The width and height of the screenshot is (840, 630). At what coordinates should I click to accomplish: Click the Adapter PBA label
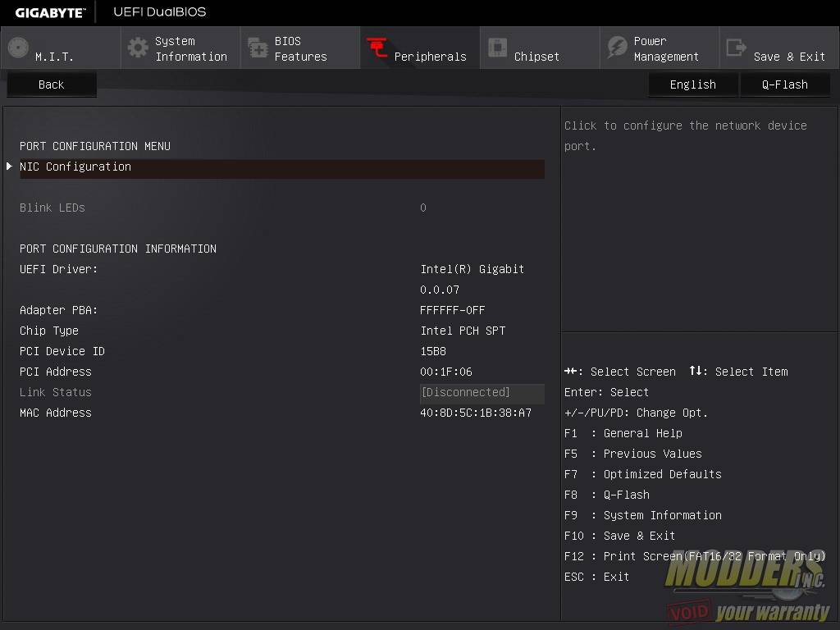coord(59,310)
